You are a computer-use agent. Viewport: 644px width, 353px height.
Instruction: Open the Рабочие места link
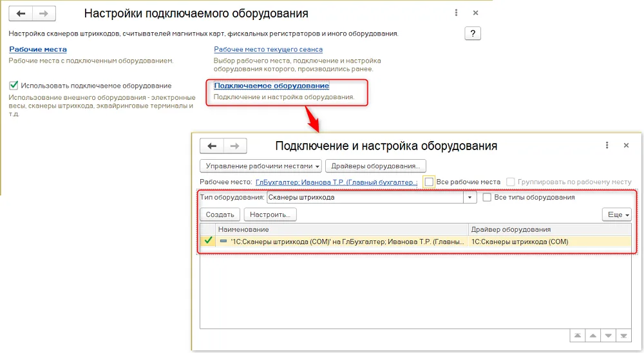coord(38,50)
